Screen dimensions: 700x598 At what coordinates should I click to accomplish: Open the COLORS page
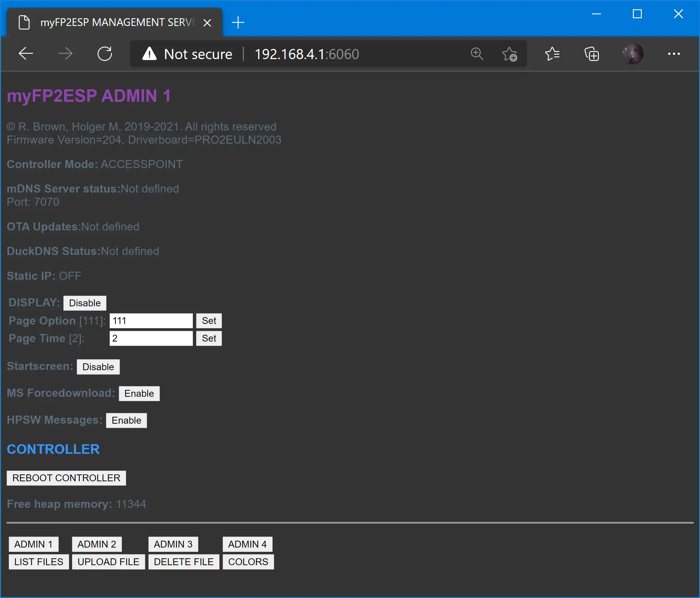[x=248, y=562]
